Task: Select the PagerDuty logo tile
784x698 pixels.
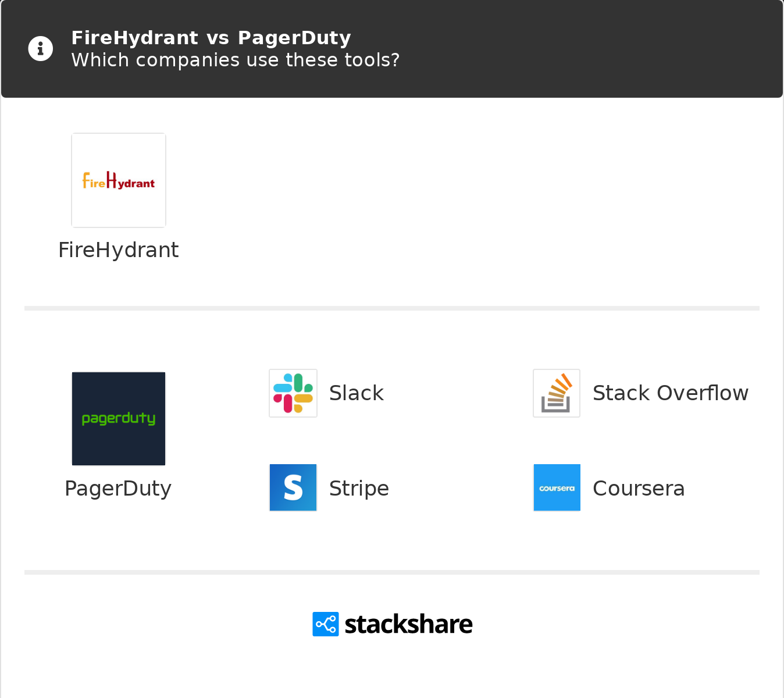Action: (x=119, y=419)
